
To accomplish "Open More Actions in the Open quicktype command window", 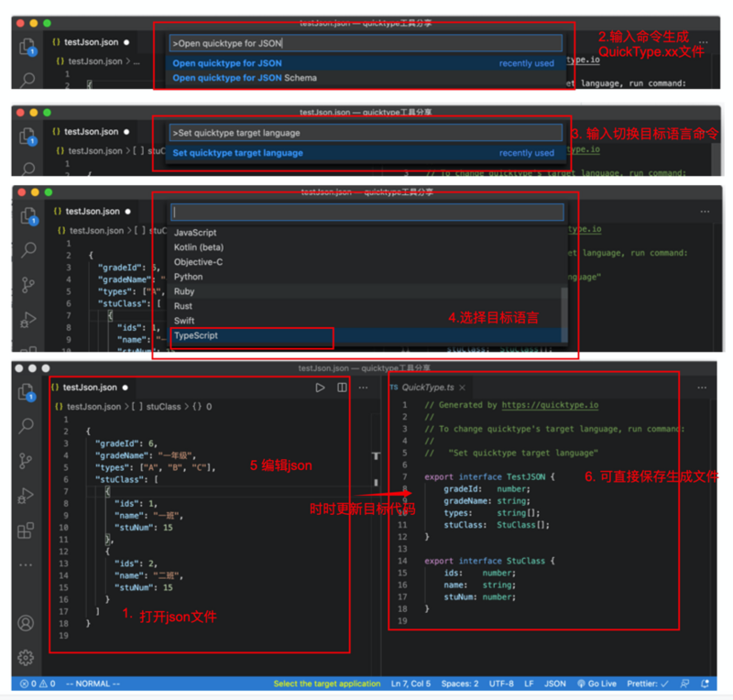I will pos(704,42).
